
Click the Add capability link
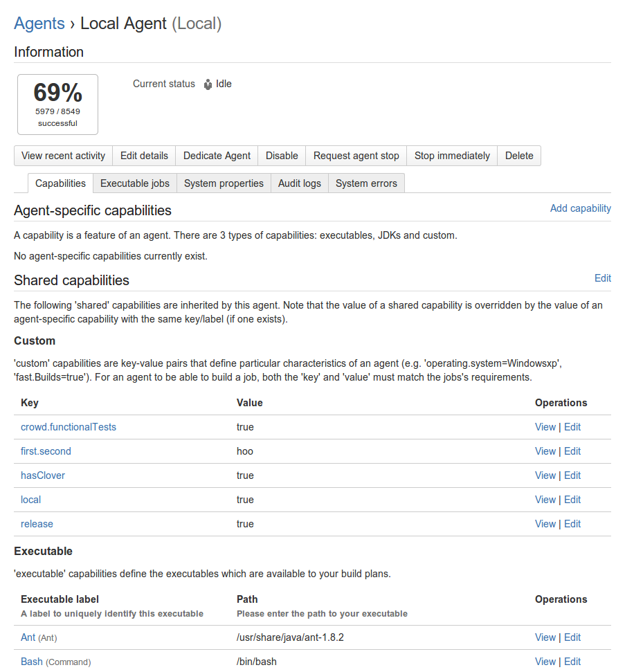[x=581, y=208]
